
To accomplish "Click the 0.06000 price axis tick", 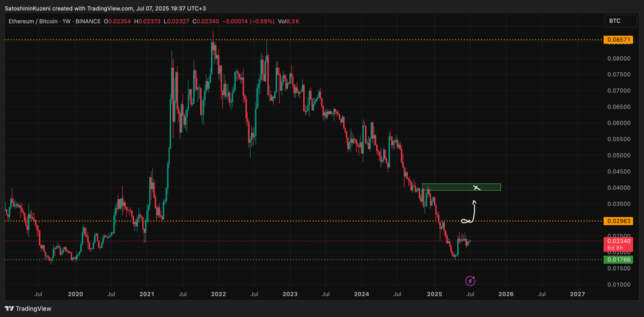I will (x=618, y=123).
